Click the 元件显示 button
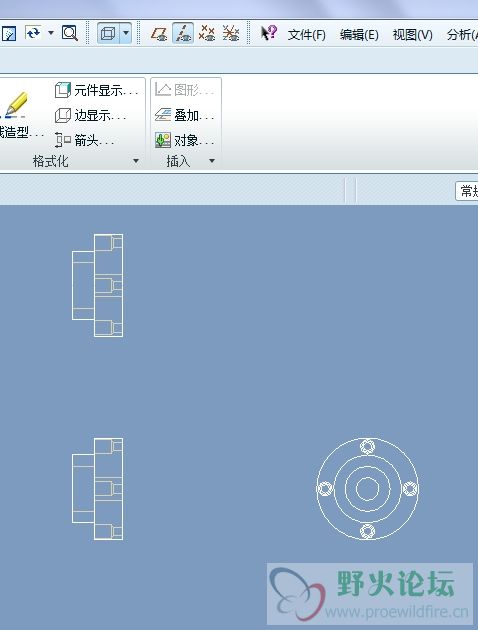Image resolution: width=478 pixels, height=630 pixels. 96,90
